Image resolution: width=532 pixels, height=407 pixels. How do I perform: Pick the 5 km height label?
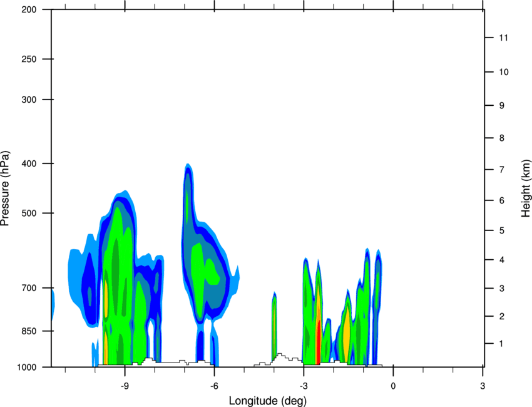[502, 231]
